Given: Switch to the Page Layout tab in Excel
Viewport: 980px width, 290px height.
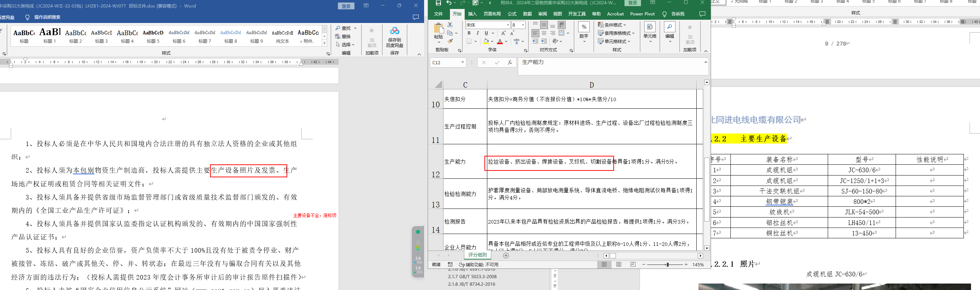Looking at the screenshot, I should (x=492, y=14).
